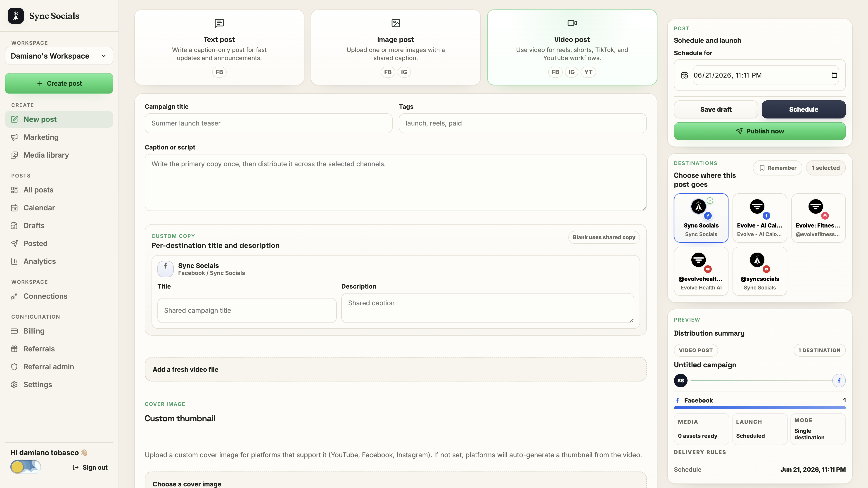The width and height of the screenshot is (868, 488).
Task: Click the Referrals gift icon
Action: 14,349
